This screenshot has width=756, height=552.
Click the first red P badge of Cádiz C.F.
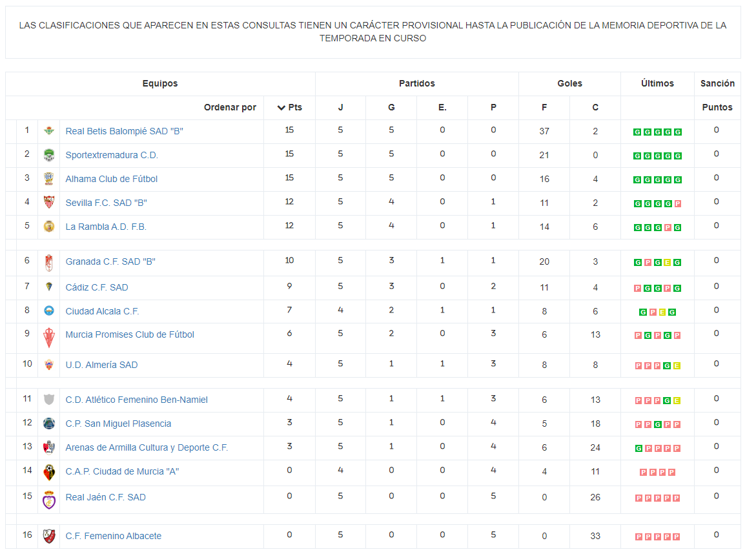[x=637, y=289]
